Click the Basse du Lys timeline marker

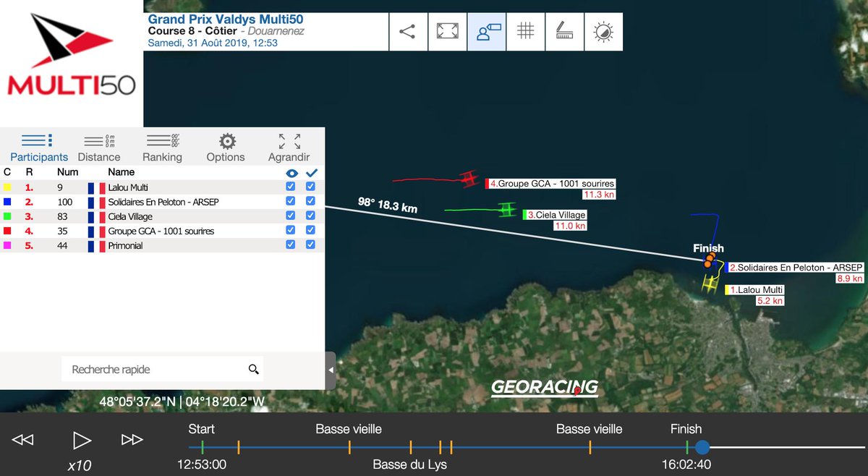click(x=411, y=447)
